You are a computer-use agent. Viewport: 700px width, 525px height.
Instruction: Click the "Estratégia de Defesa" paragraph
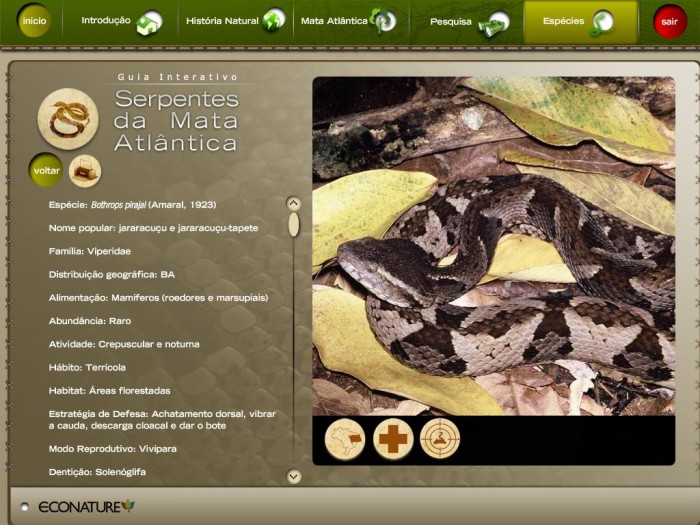(162, 420)
